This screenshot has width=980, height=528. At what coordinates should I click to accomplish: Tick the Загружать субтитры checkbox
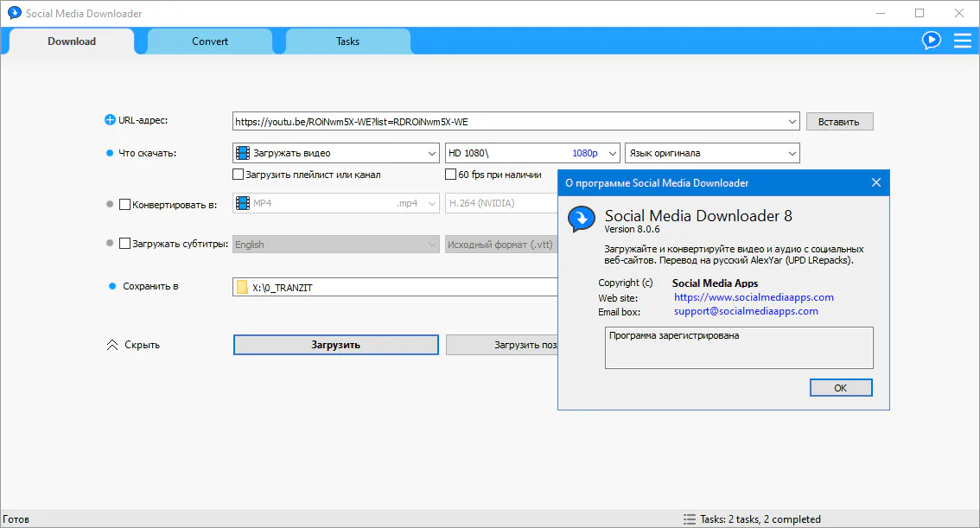tap(124, 244)
